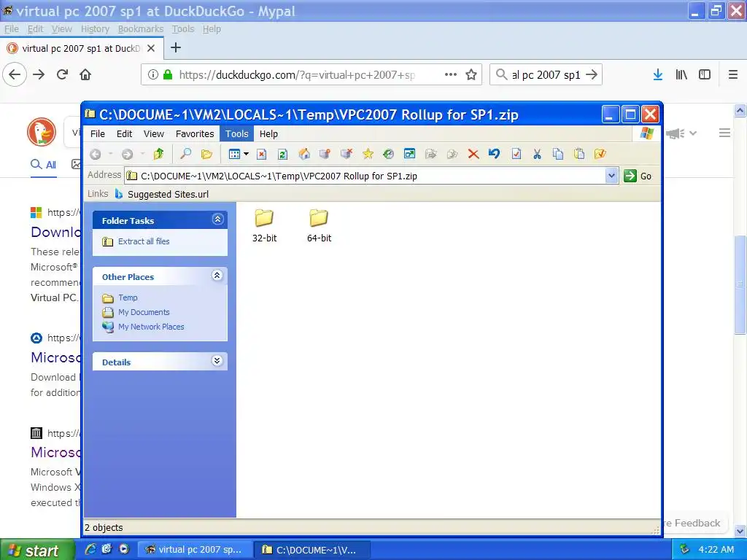Click the Paste clipboard toolbar icon
The height and width of the screenshot is (560, 747).
578,154
